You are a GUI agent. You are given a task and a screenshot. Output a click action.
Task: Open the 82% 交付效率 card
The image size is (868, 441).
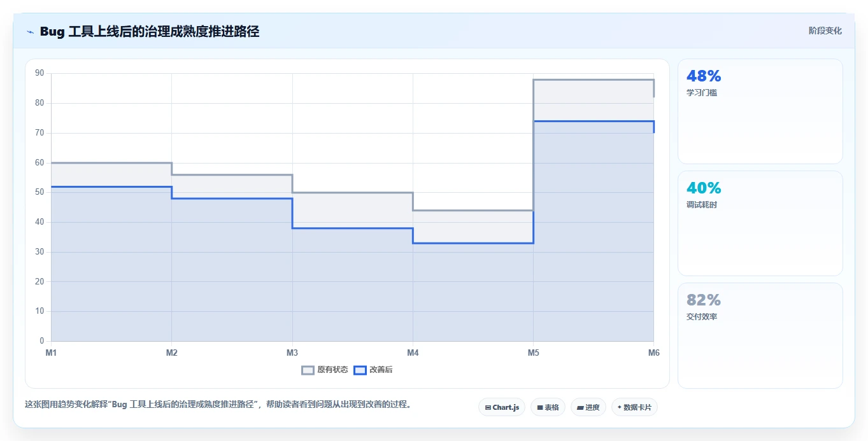(x=760, y=335)
